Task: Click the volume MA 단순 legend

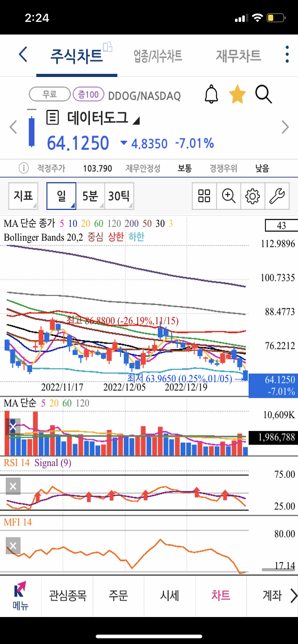Action: pos(20,403)
